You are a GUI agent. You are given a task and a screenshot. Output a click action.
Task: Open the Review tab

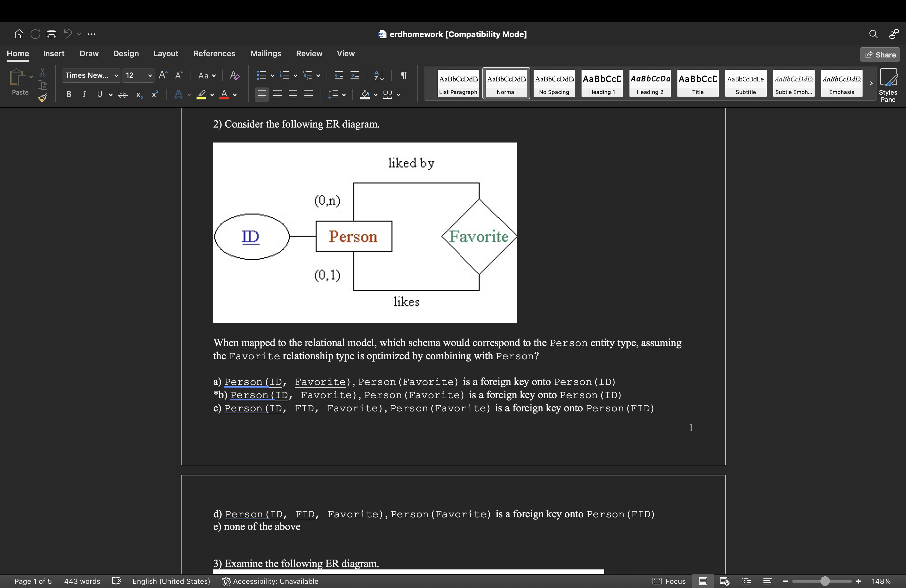309,54
